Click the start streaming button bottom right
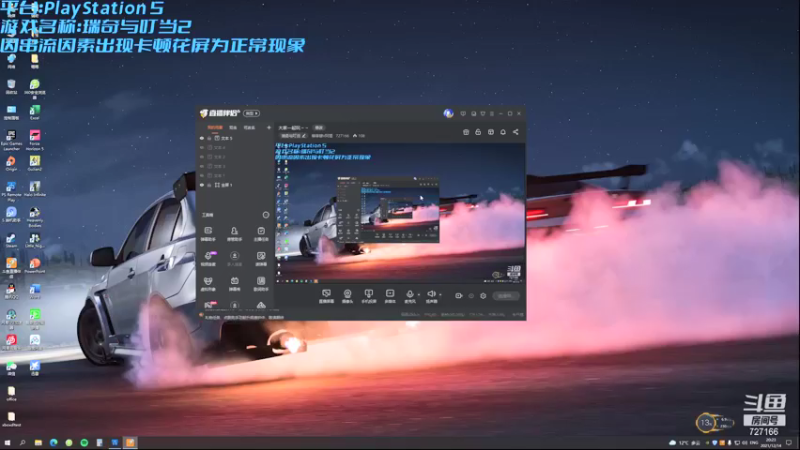 point(506,296)
